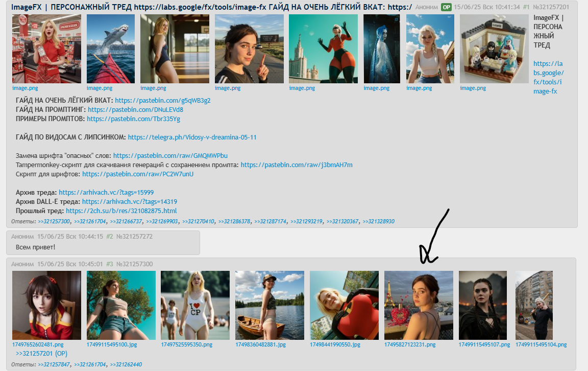
Task: Jump to reply >>321266737
Action: (126, 222)
